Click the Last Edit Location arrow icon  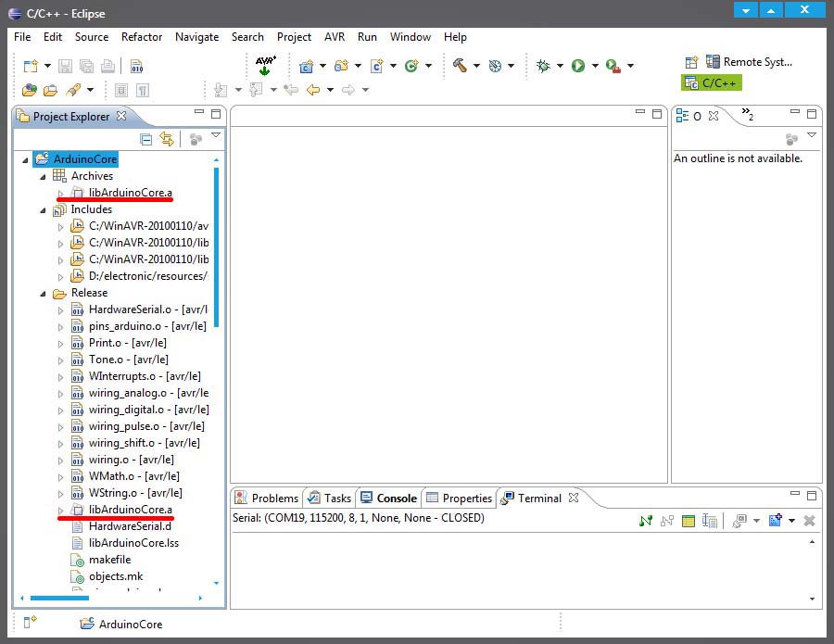pyautogui.click(x=290, y=89)
